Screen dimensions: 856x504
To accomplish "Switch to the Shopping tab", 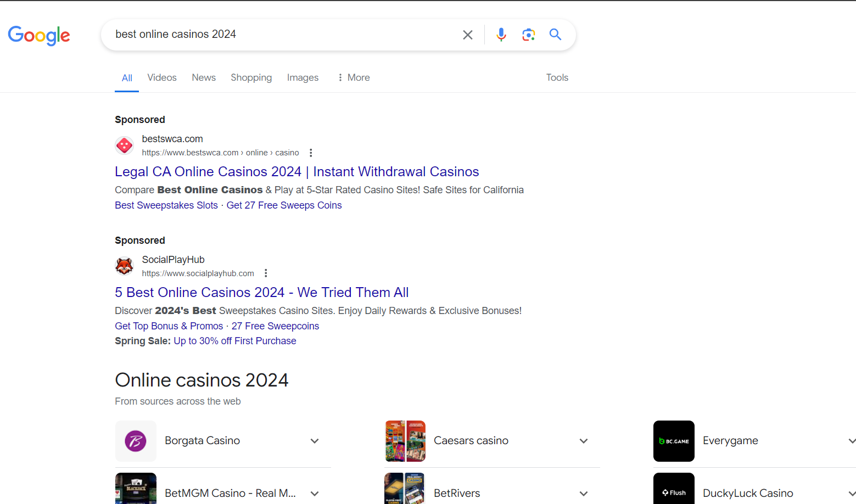I will click(x=251, y=77).
